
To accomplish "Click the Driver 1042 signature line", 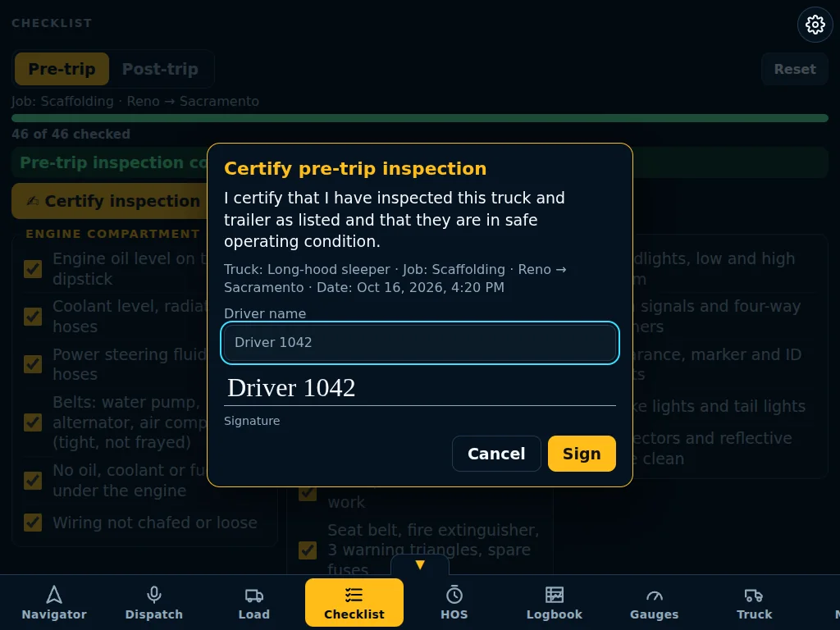I will pos(420,388).
